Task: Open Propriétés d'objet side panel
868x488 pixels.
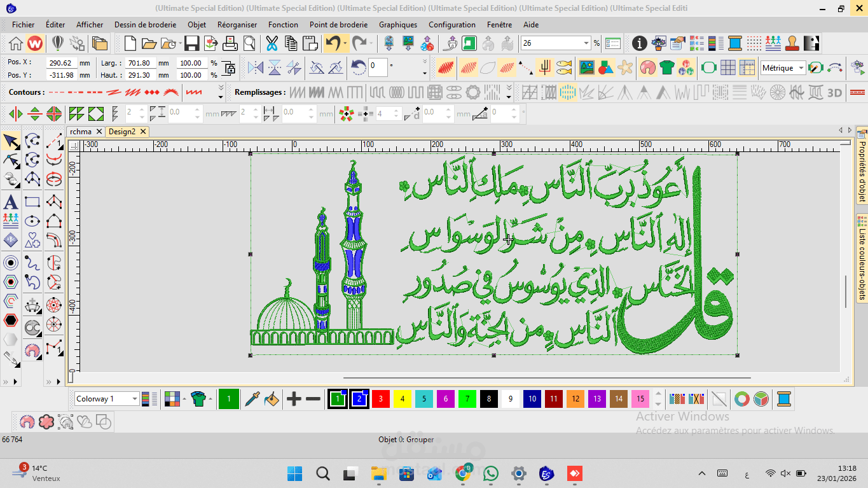Action: click(x=862, y=165)
